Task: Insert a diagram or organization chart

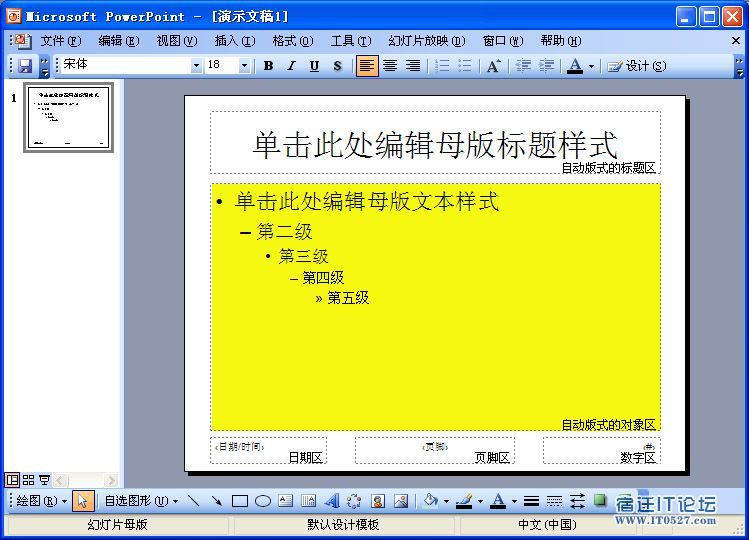Action: (x=354, y=501)
